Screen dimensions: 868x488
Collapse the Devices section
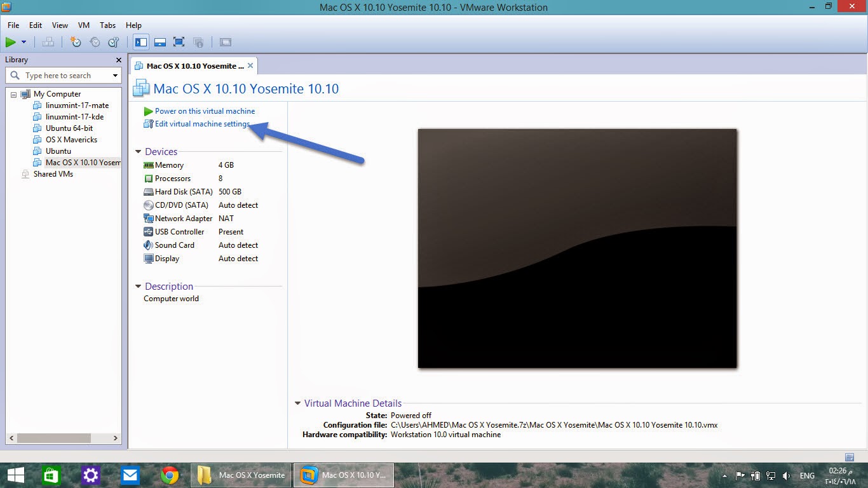[x=138, y=152]
